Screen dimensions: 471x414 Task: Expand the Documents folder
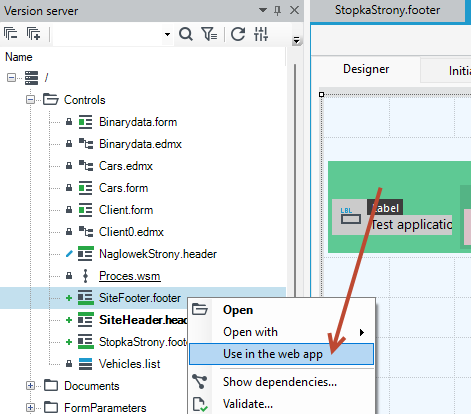tap(30, 386)
